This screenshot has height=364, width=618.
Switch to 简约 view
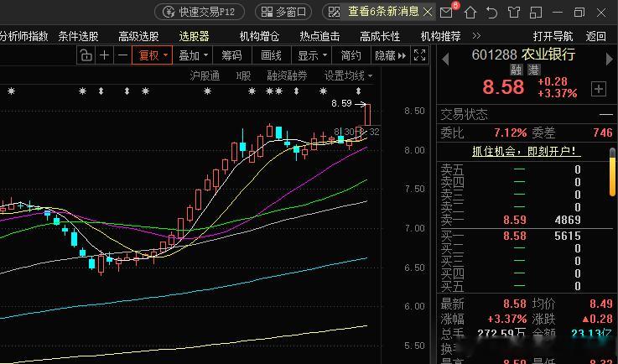pyautogui.click(x=351, y=55)
